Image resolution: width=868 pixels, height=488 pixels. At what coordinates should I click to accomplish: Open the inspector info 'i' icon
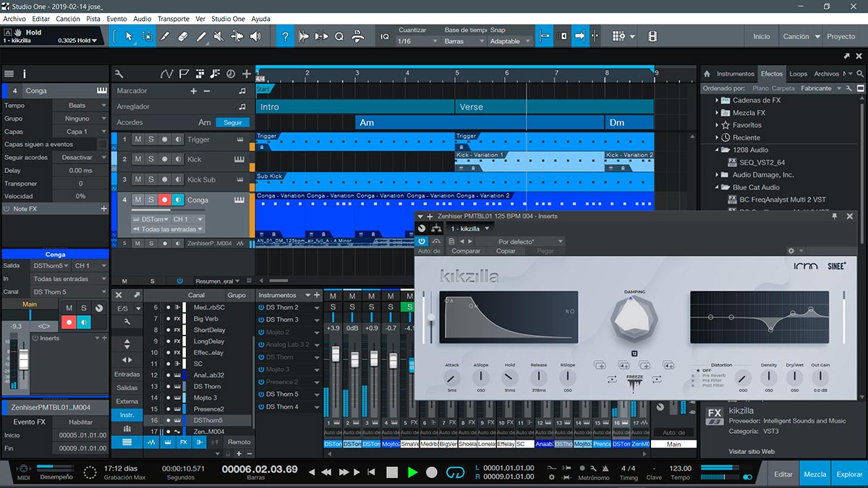coord(25,74)
